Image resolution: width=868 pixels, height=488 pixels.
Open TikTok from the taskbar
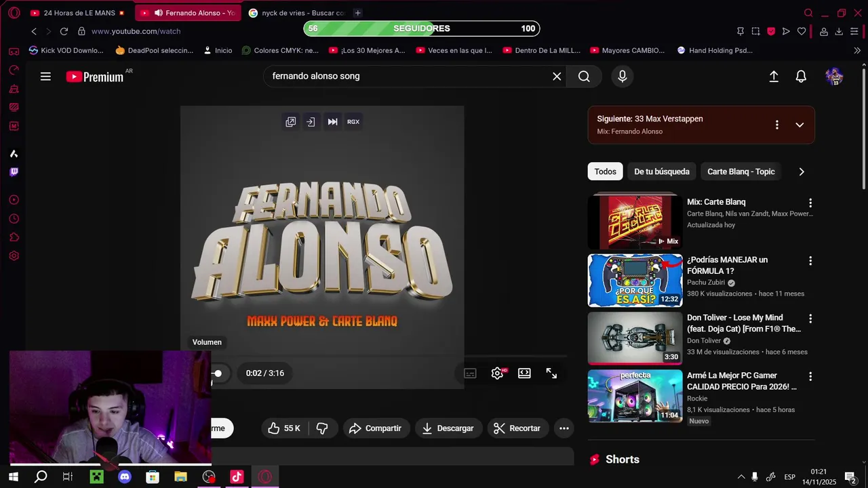pos(237,477)
